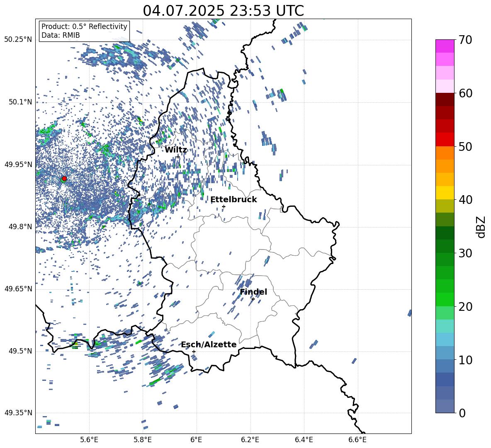Click the yellow colorbar segment above 40
Image resolution: width=491 pixels, height=448 pixels.
pyautogui.click(x=445, y=193)
